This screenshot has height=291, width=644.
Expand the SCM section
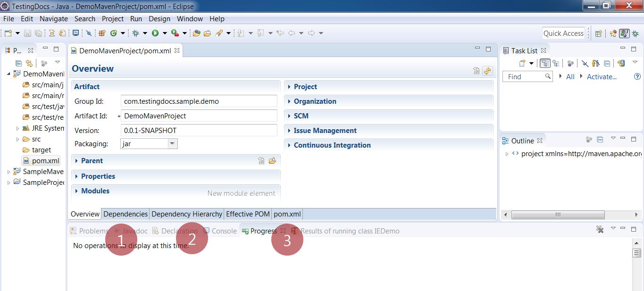(x=289, y=116)
